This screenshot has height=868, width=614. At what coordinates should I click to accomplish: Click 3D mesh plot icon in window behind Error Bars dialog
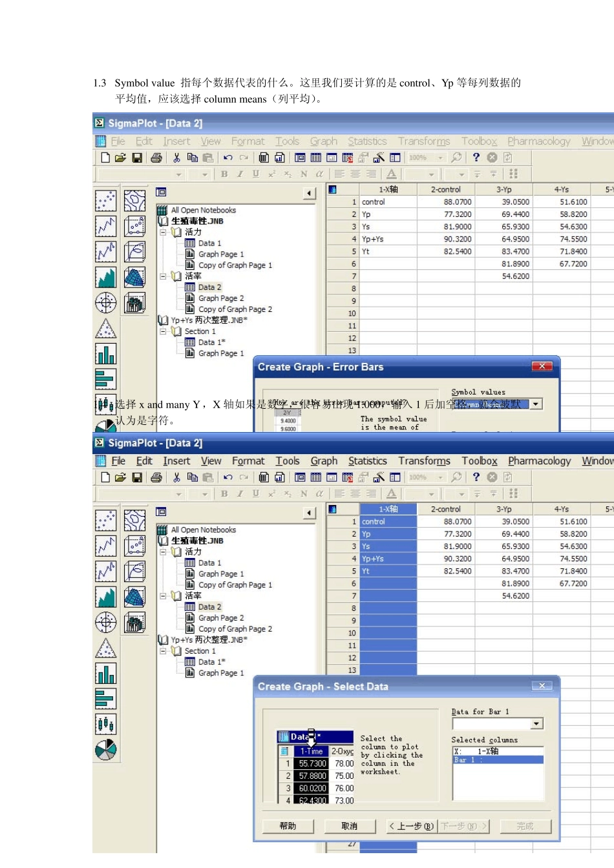(134, 277)
